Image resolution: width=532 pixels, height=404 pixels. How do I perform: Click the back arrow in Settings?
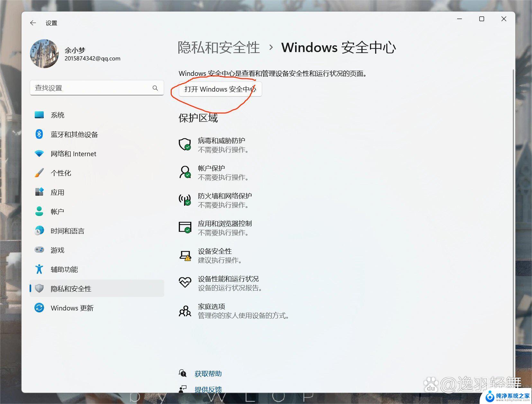tap(33, 23)
